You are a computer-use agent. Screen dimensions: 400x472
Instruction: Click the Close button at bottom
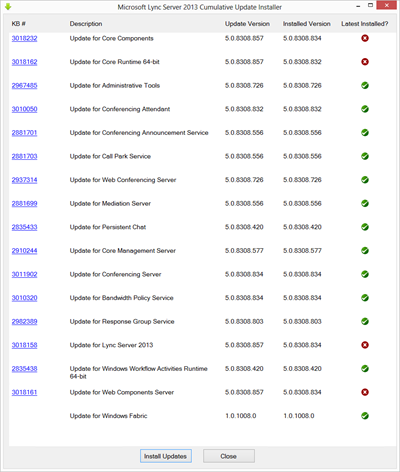(x=229, y=456)
